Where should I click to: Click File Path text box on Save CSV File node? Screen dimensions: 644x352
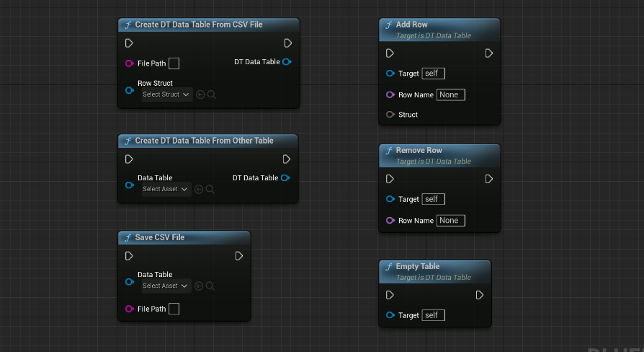(174, 309)
